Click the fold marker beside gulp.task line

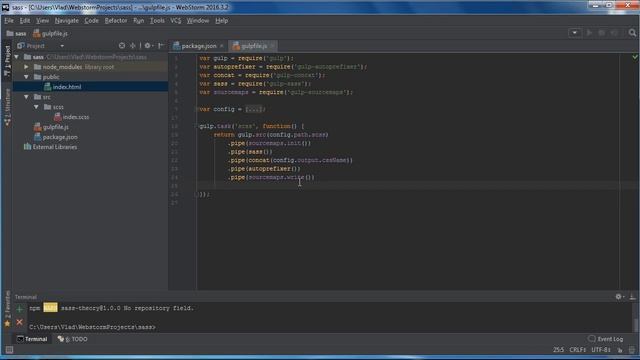pos(196,126)
